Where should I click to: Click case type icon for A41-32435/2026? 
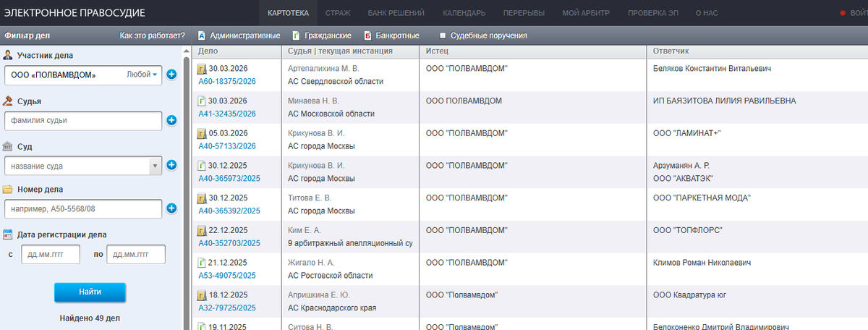click(x=203, y=101)
